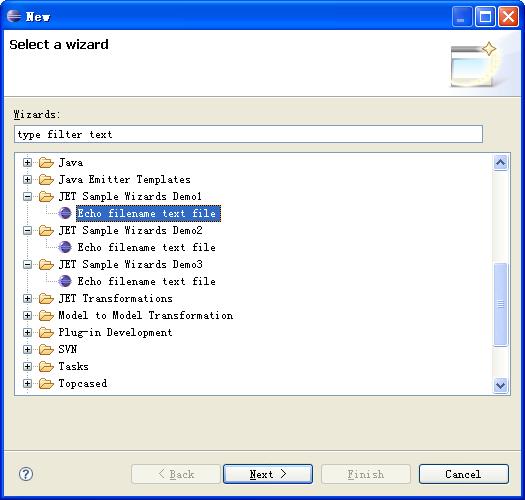This screenshot has height=500, width=525.
Task: Click the disabled Back button
Action: point(176,474)
